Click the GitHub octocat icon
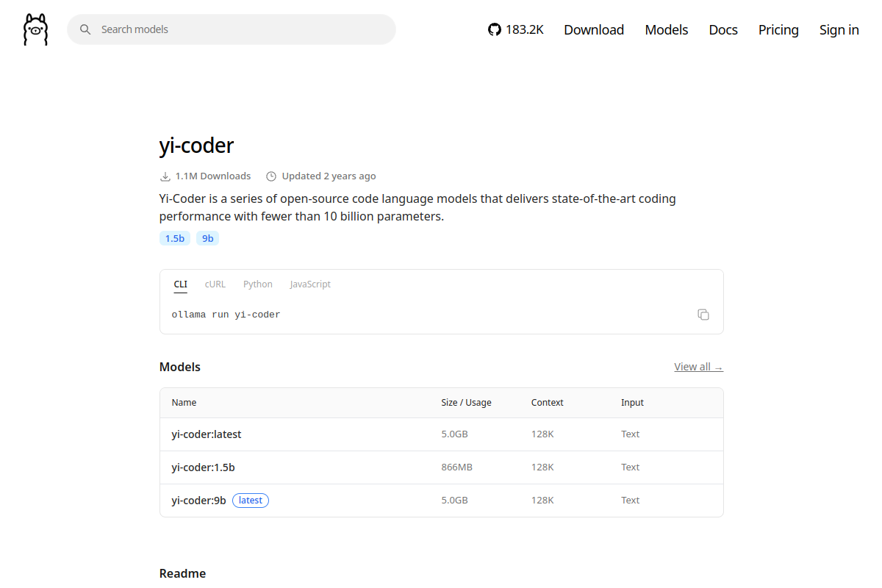The image size is (882, 588). pyautogui.click(x=495, y=29)
